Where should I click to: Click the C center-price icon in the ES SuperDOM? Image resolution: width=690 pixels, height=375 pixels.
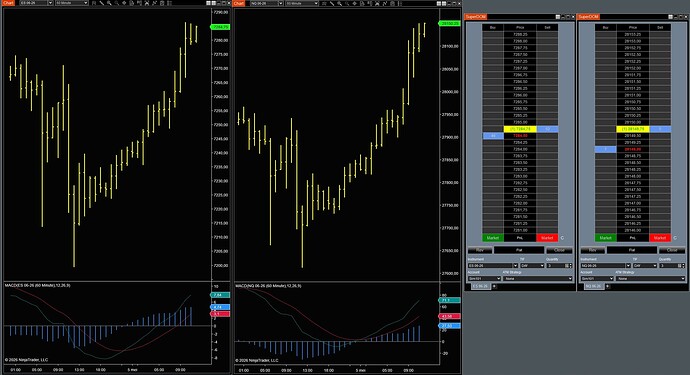point(562,238)
